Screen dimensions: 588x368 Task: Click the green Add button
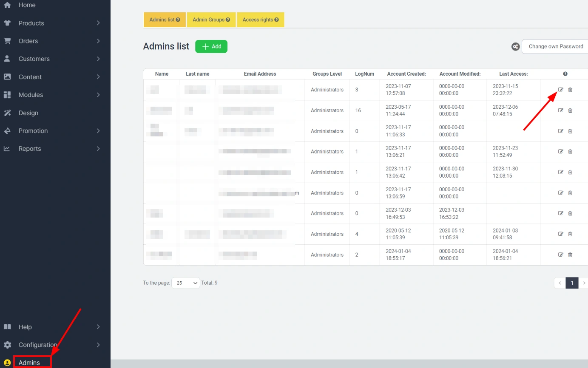(x=211, y=47)
